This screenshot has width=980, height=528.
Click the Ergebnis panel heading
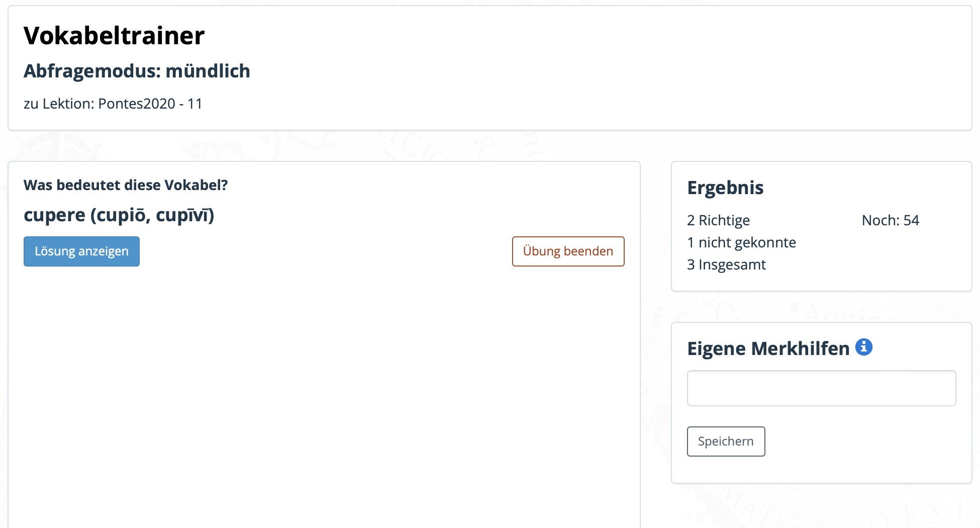point(725,188)
